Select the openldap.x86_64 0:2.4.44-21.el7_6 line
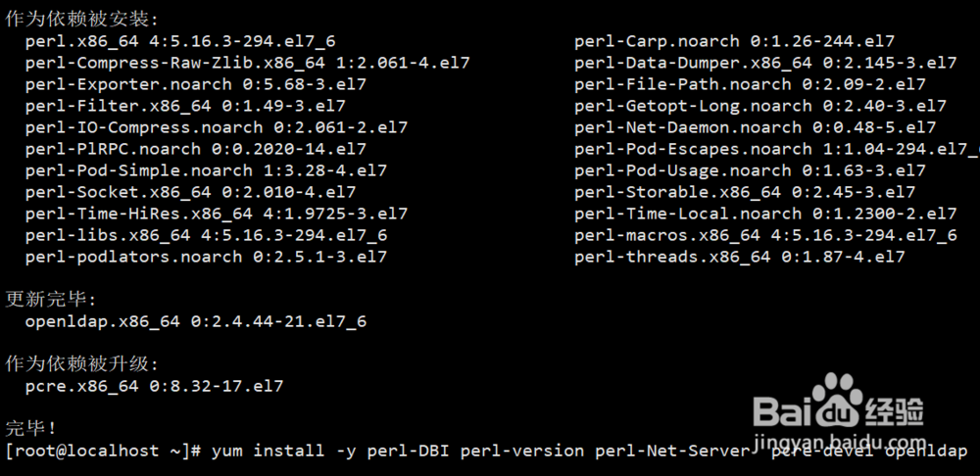Image resolution: width=980 pixels, height=476 pixels. 196,321
